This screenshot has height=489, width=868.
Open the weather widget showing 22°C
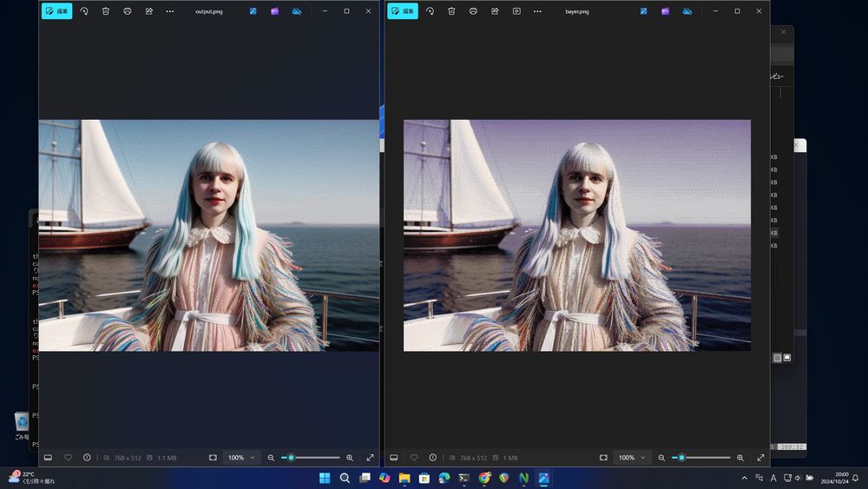coord(31,478)
